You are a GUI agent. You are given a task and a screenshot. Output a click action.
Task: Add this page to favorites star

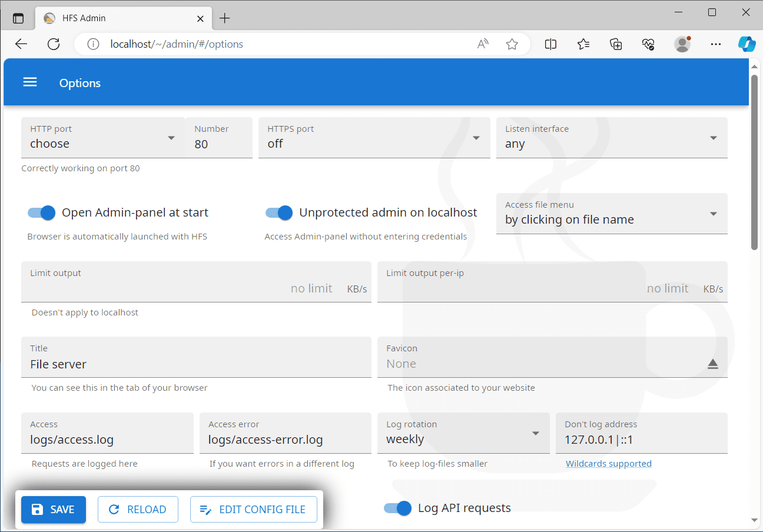click(x=512, y=44)
